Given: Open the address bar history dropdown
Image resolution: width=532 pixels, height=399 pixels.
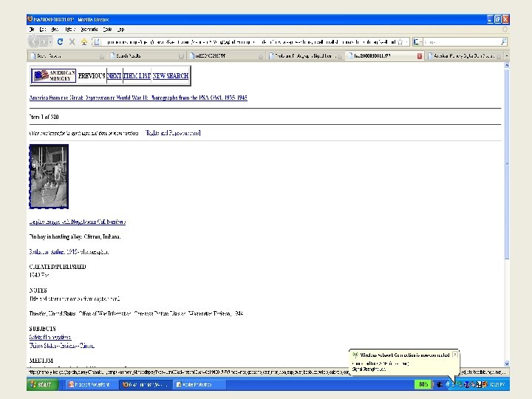Looking at the screenshot, I should [406, 42].
